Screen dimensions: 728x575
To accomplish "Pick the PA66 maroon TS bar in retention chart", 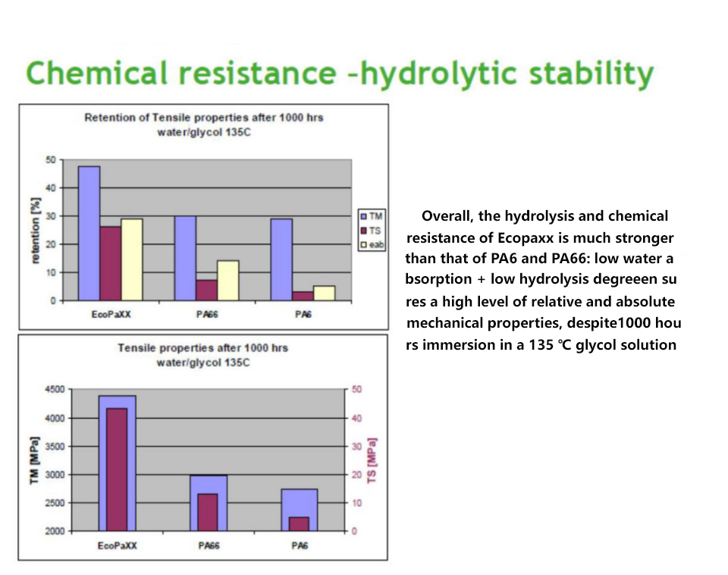I will point(206,291).
